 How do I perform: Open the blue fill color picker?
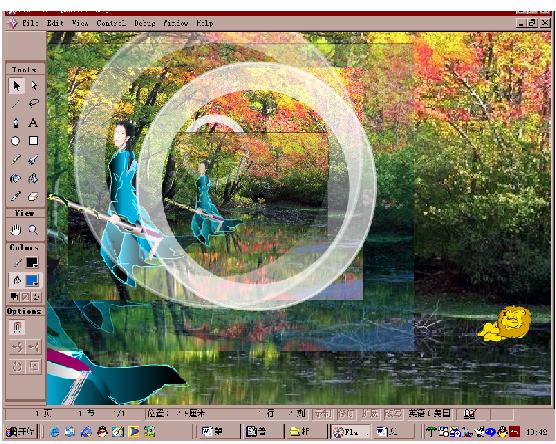pyautogui.click(x=32, y=281)
